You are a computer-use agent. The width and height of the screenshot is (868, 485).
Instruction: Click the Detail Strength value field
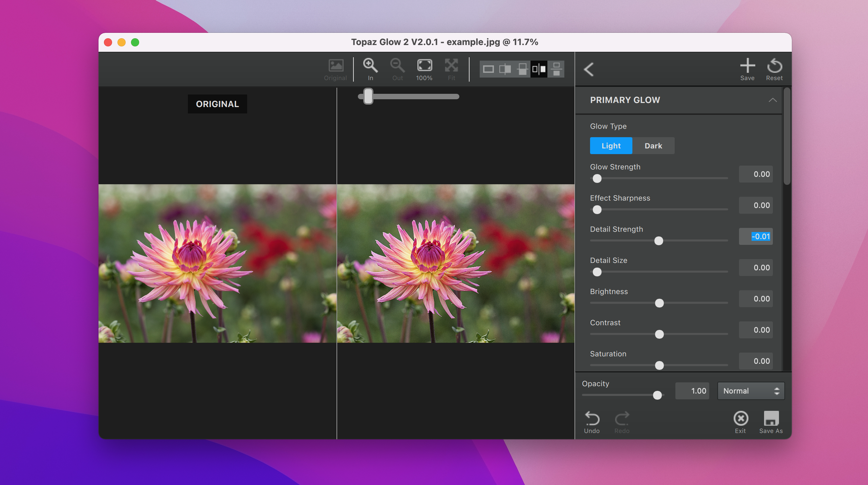(756, 236)
